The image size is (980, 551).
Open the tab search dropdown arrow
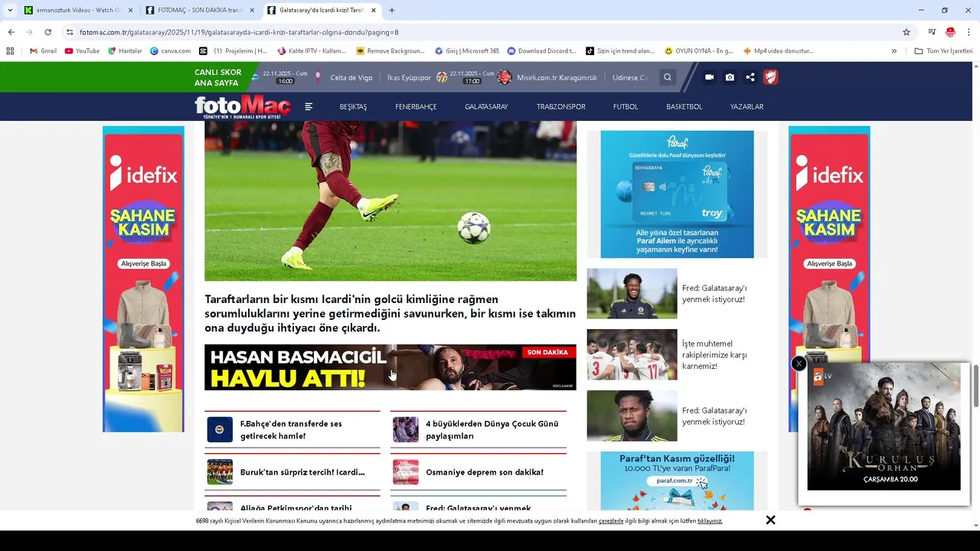(x=10, y=11)
